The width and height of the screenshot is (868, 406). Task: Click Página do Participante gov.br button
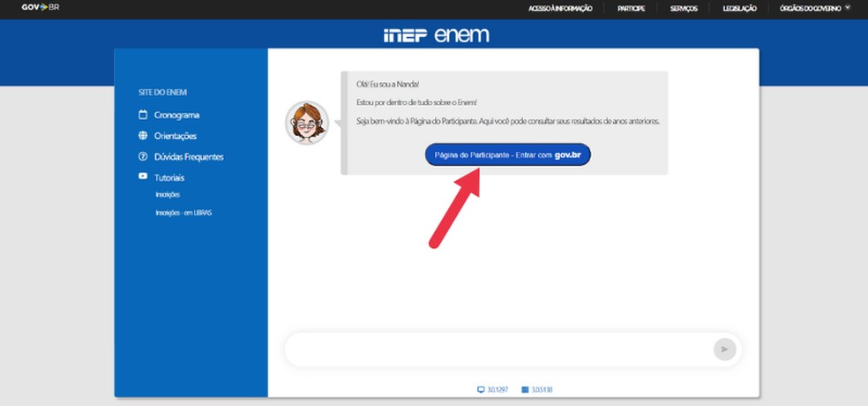[x=507, y=155]
